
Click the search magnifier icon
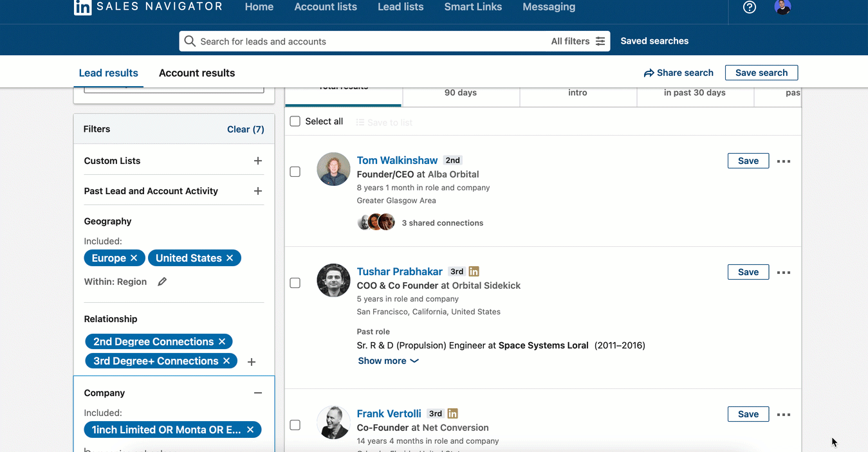coord(190,41)
